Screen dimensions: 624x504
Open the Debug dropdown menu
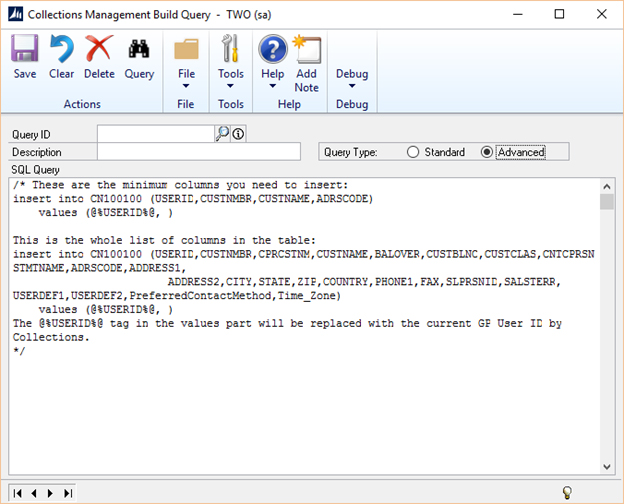point(352,79)
